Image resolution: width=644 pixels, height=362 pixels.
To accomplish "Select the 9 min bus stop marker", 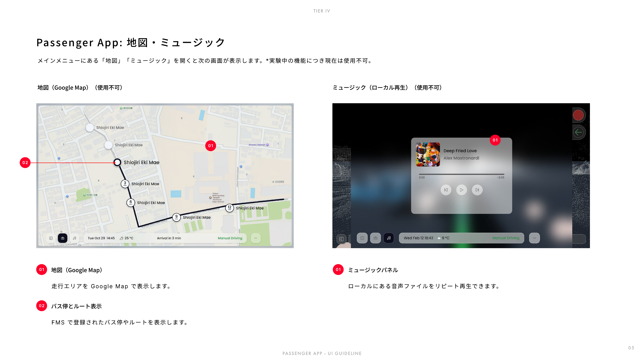I will click(177, 217).
